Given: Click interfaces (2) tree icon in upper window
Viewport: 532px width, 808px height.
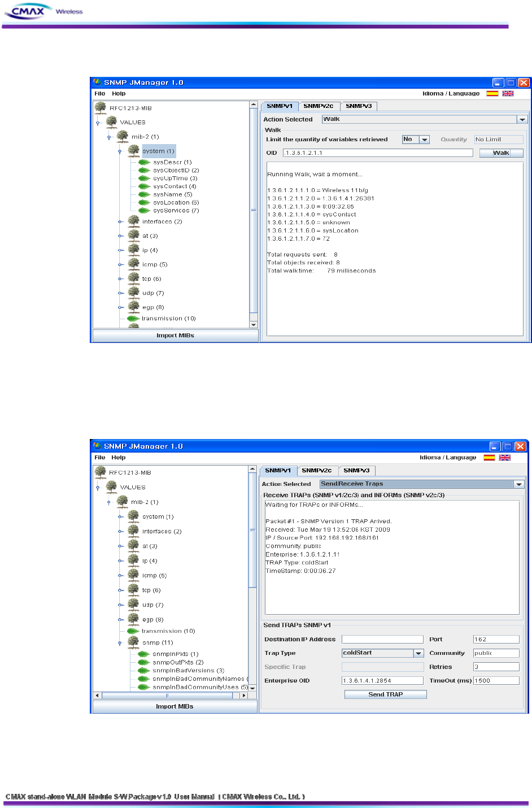Looking at the screenshot, I should pyautogui.click(x=134, y=221).
